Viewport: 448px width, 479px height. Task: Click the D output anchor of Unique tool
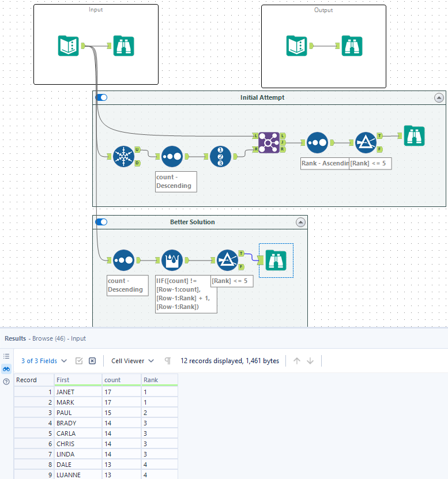tap(138, 163)
